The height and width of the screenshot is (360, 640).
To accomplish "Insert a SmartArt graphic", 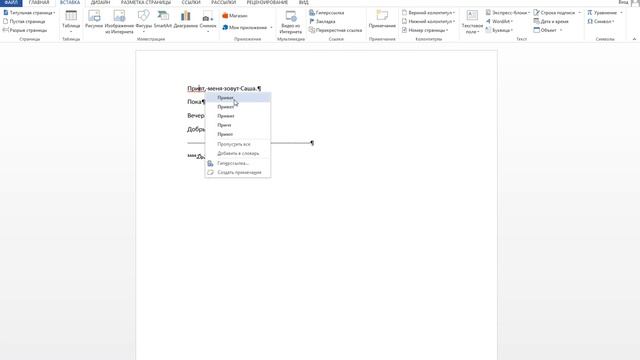I will [x=163, y=20].
